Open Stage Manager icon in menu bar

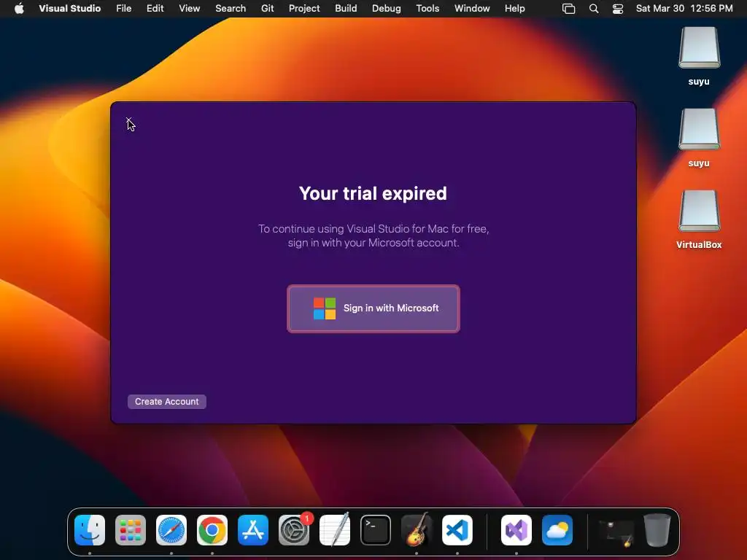point(569,9)
